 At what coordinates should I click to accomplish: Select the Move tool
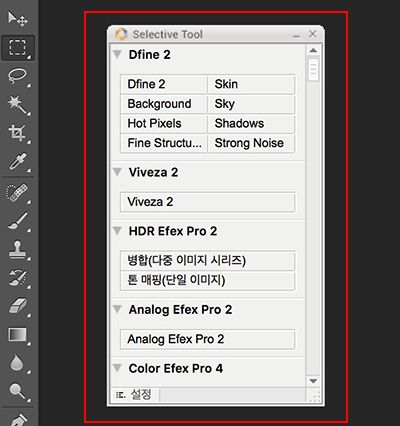point(17,19)
